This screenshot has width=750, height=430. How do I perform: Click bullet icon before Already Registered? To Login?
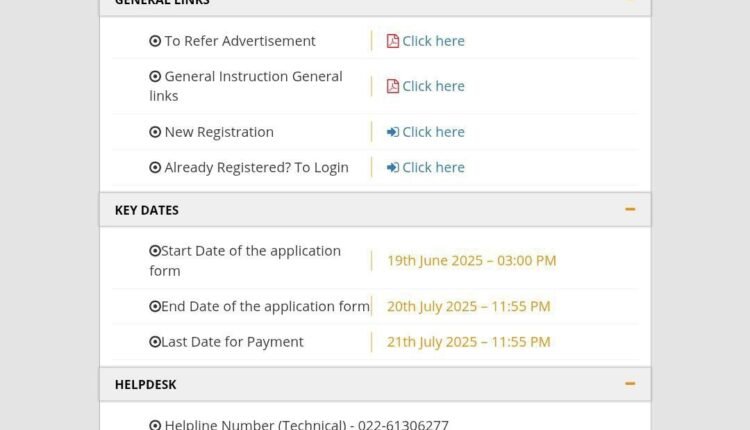(x=155, y=168)
